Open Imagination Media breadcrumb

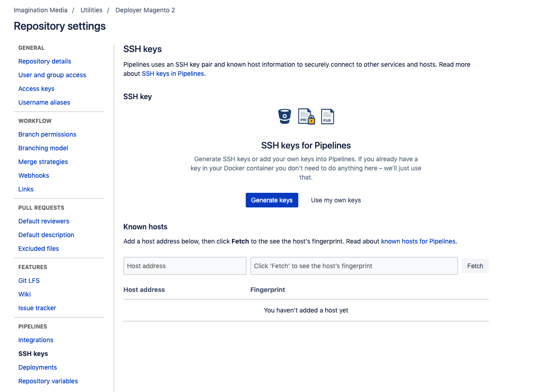click(41, 10)
